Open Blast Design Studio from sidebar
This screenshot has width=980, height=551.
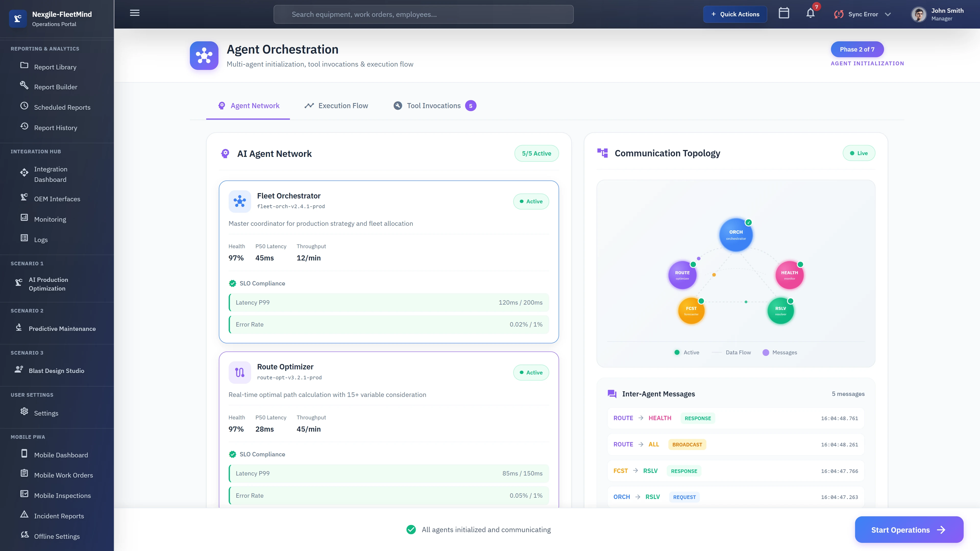pyautogui.click(x=57, y=370)
